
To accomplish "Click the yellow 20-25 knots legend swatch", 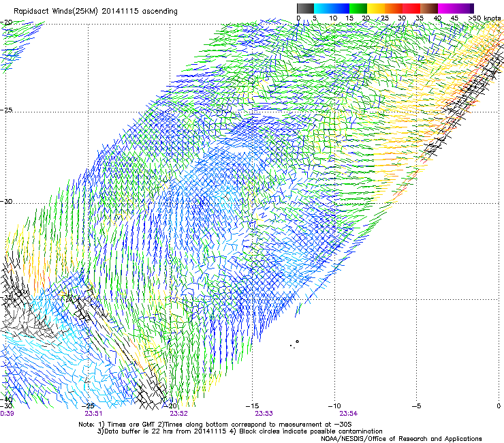I will [x=376, y=8].
